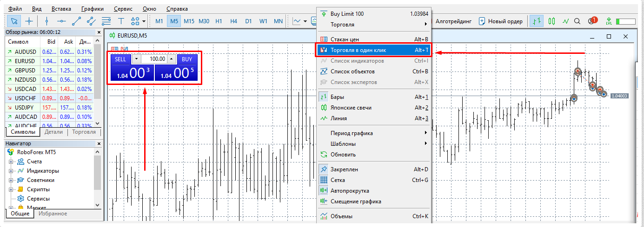Screen dimensions: 644x227
Task: Select the EURUSD row in market watch
Action: pyautogui.click(x=49, y=61)
